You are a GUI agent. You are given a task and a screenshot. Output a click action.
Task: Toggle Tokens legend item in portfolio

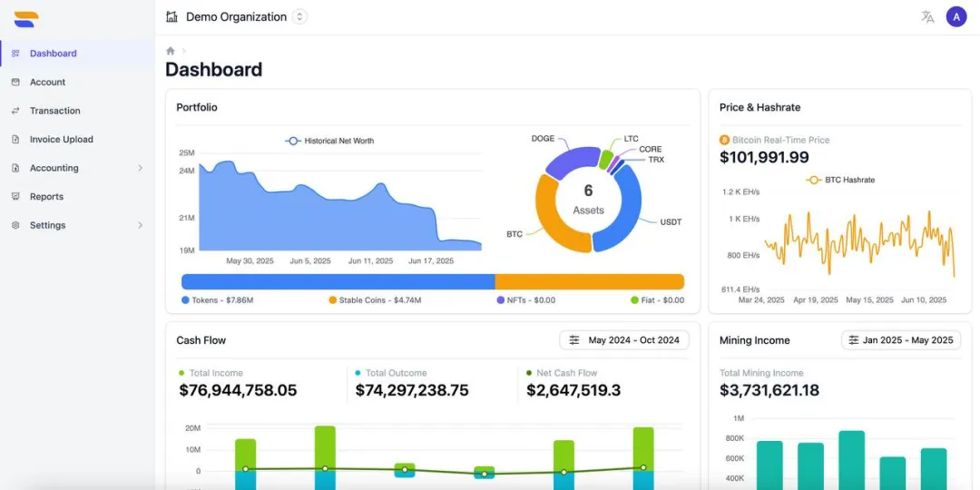point(217,300)
